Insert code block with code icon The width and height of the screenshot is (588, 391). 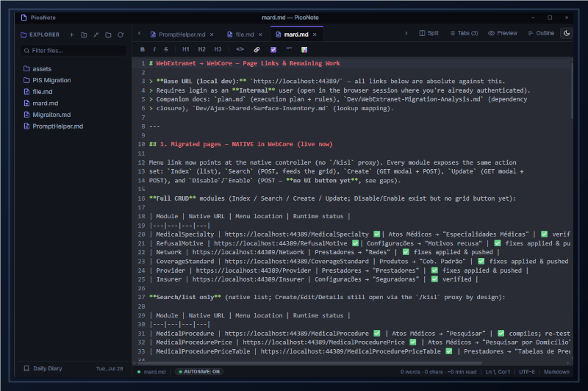point(240,49)
